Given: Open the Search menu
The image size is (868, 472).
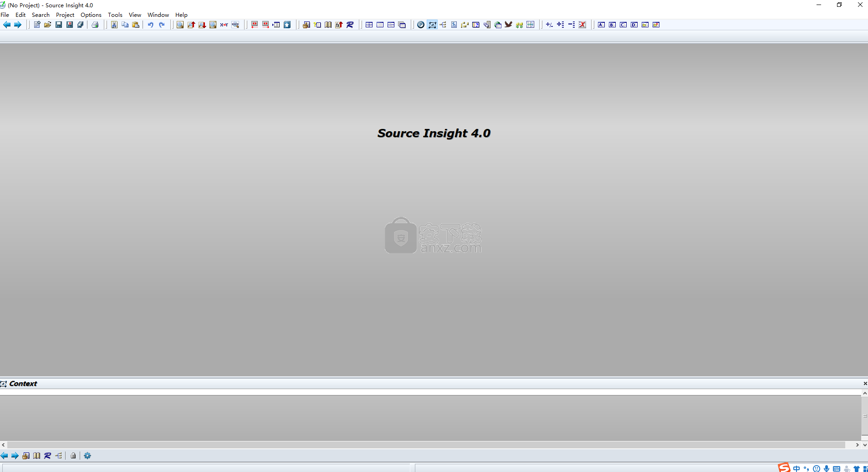Looking at the screenshot, I should (x=41, y=15).
